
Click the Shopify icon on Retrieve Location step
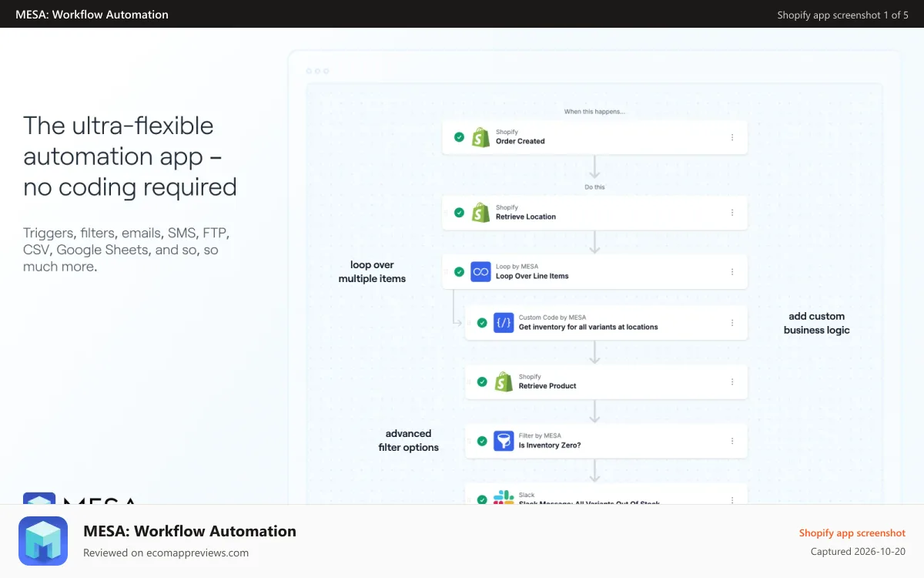click(x=480, y=213)
